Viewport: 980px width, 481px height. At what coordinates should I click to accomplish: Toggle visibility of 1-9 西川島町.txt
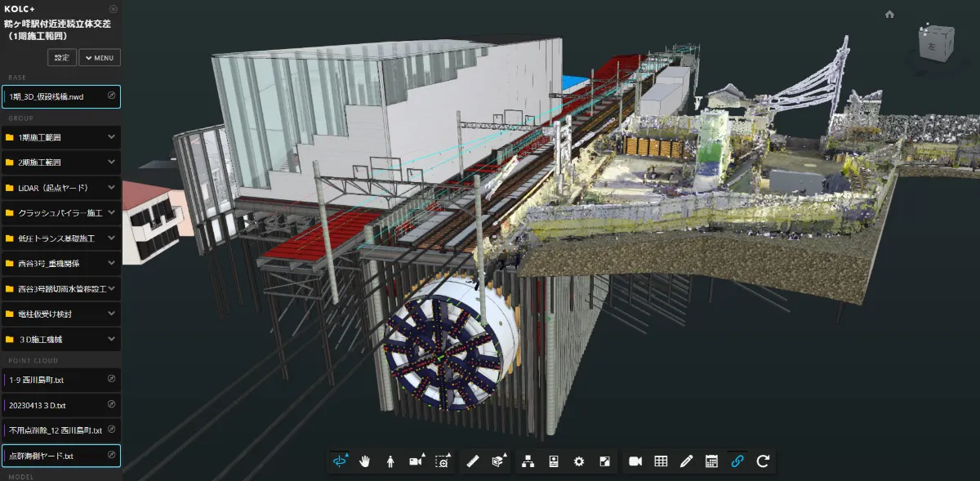[x=112, y=379]
